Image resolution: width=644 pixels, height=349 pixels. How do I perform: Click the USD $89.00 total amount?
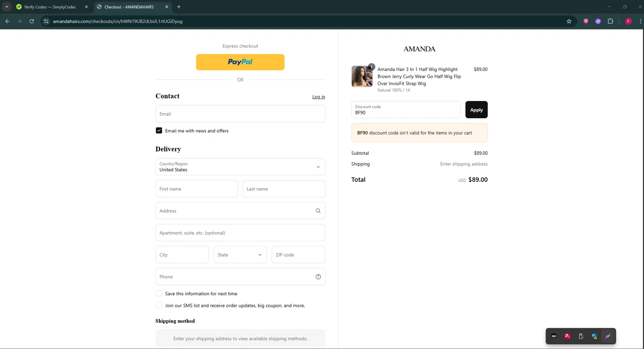tap(473, 180)
